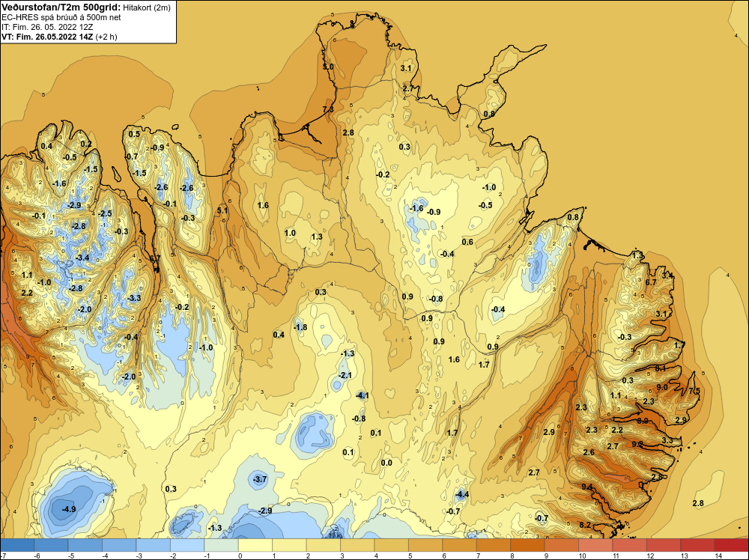The height and width of the screenshot is (560, 749).
Task: Pick the legend swatch between 4 and 5
Action: coord(391,545)
